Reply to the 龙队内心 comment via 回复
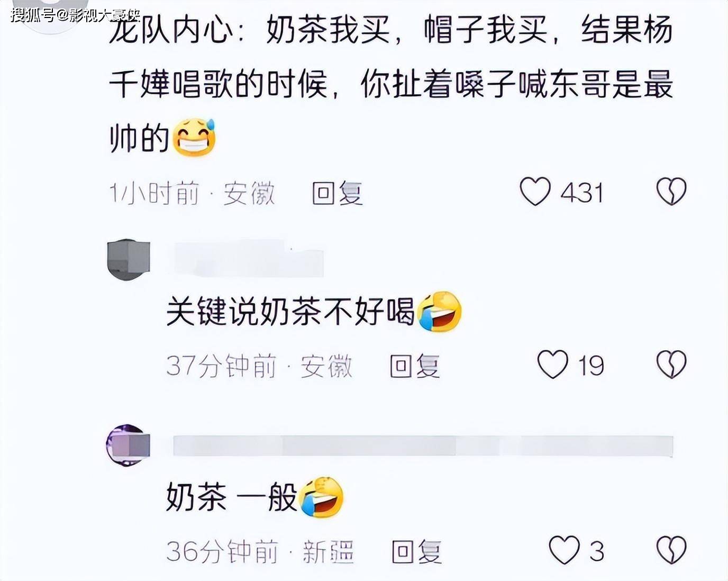The image size is (728, 581). pyautogui.click(x=337, y=193)
